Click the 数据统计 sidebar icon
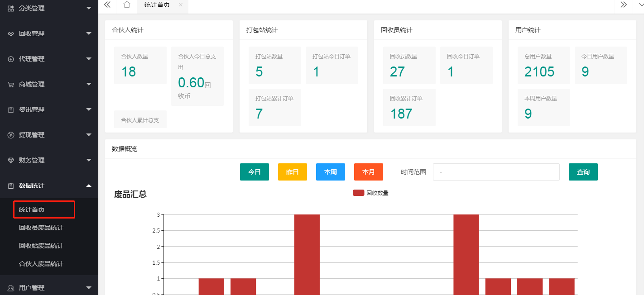The image size is (644, 295). 11,186
